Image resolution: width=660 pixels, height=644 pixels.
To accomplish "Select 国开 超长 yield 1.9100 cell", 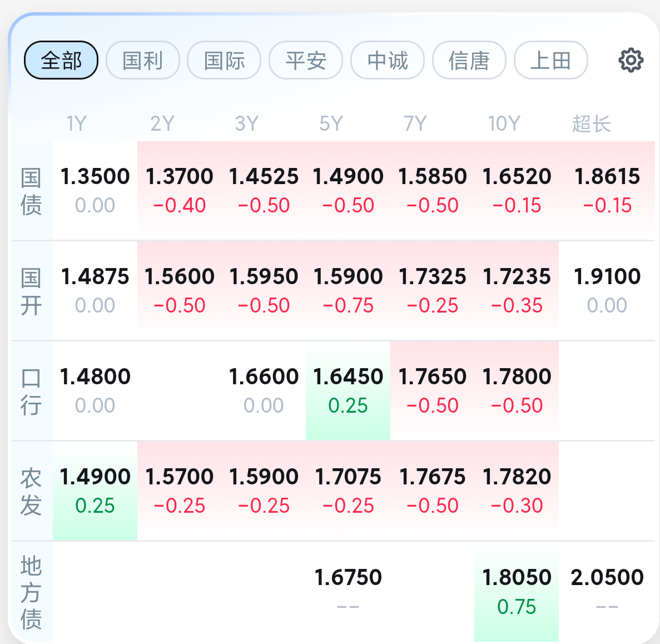I will [607, 291].
